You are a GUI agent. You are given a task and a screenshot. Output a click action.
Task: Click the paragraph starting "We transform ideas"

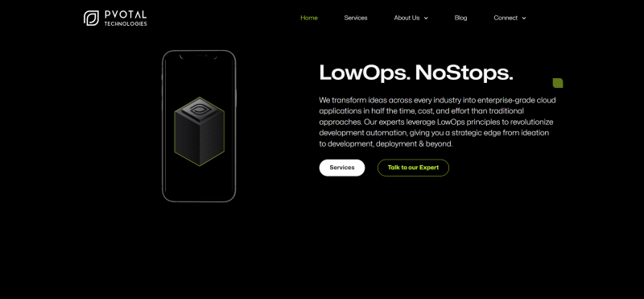(x=437, y=122)
